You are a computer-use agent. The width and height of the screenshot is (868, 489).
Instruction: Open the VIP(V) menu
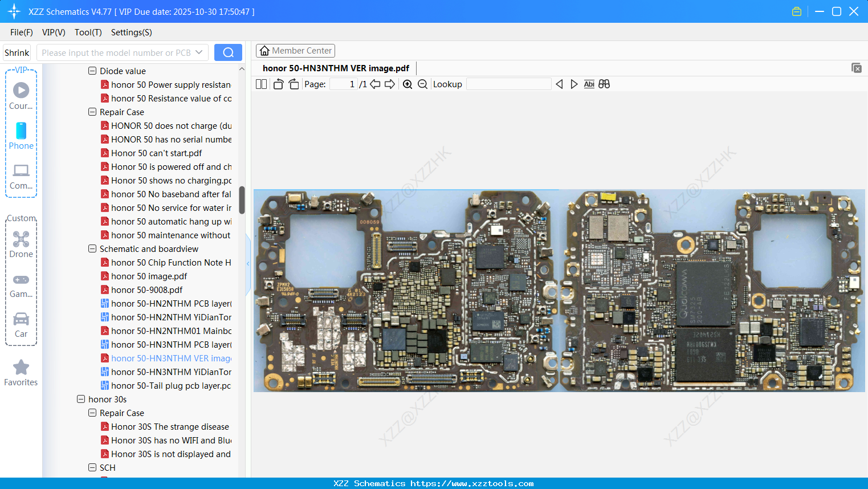point(54,32)
